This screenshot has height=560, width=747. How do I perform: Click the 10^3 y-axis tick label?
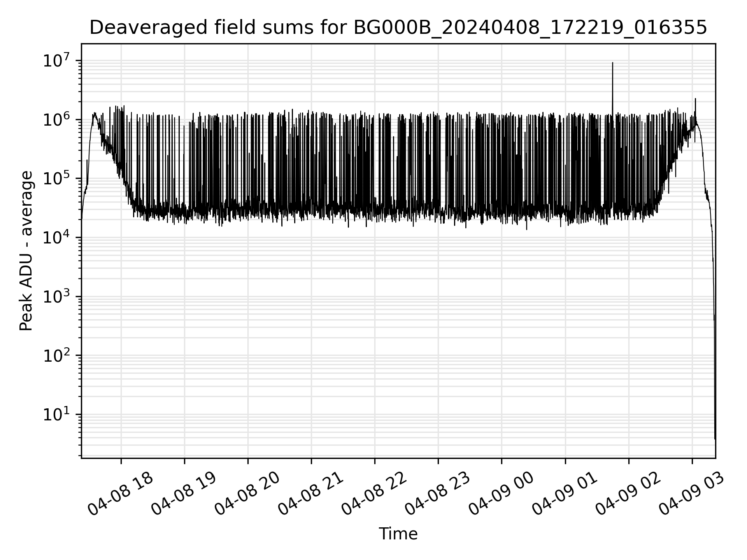coord(57,296)
